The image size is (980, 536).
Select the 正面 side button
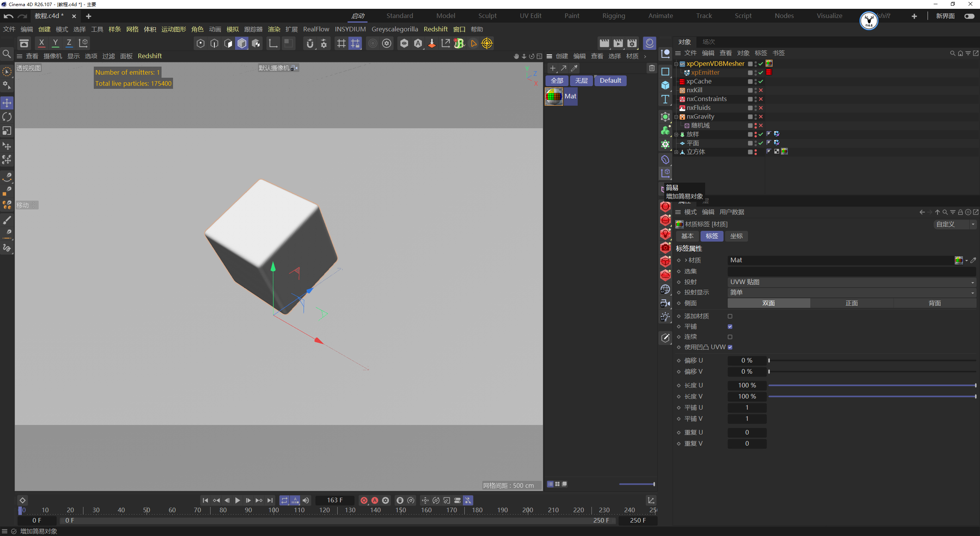click(x=851, y=303)
